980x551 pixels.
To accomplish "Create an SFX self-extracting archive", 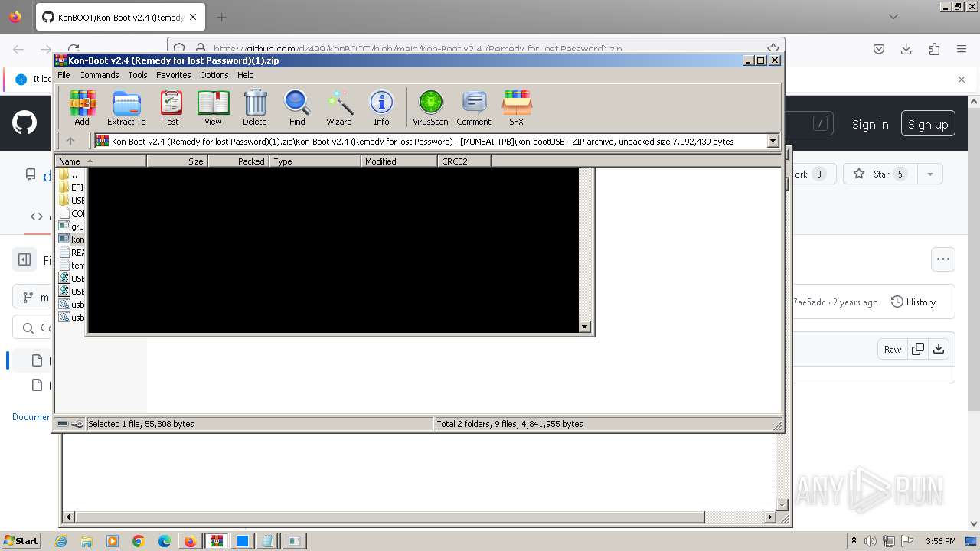I will point(517,107).
